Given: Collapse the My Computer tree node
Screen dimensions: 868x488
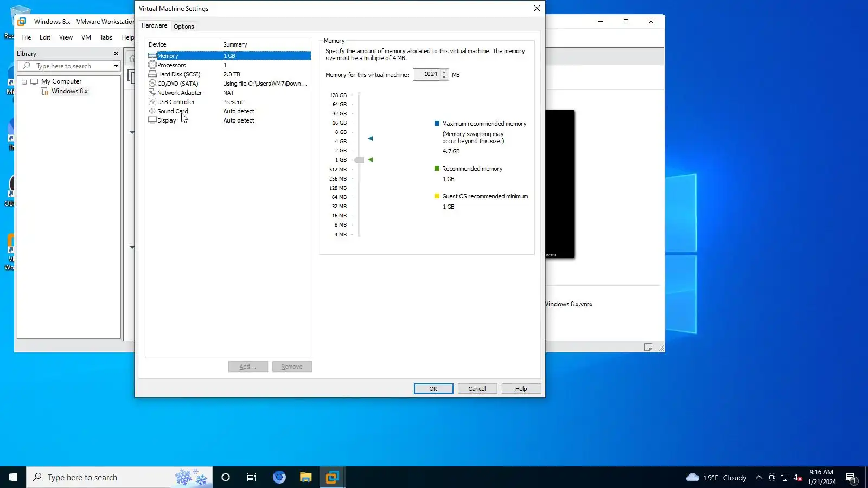Looking at the screenshot, I should 24,82.
